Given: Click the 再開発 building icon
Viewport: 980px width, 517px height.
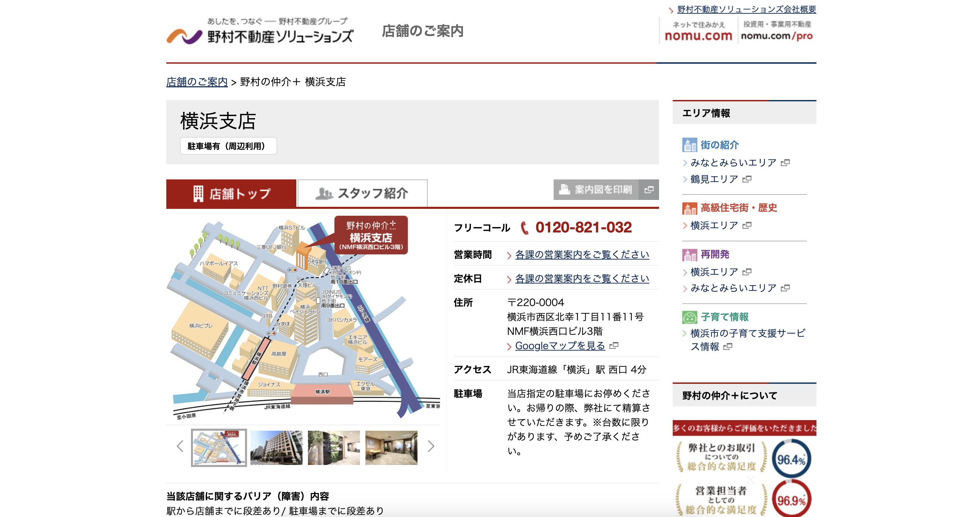Looking at the screenshot, I should [x=689, y=254].
